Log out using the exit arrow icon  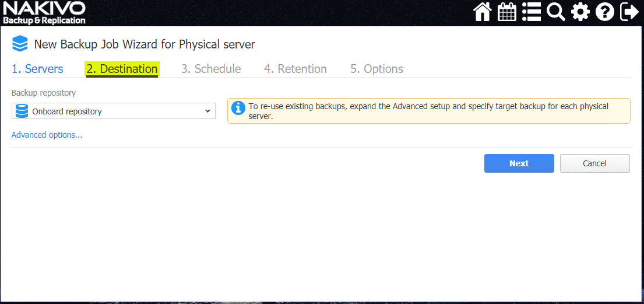tap(629, 12)
